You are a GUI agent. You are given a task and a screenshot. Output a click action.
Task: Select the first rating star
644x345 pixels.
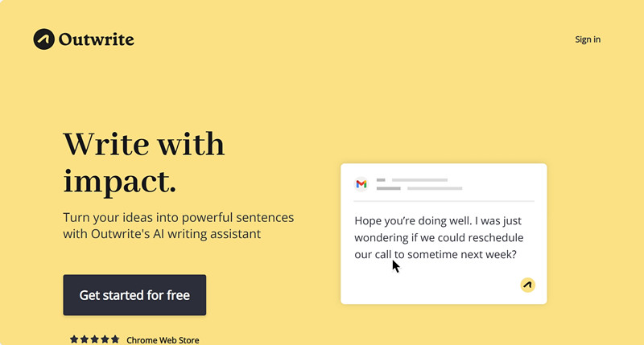tap(74, 339)
